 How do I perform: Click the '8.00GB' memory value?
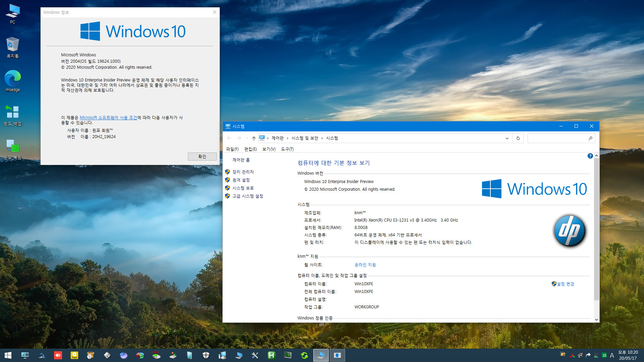361,228
